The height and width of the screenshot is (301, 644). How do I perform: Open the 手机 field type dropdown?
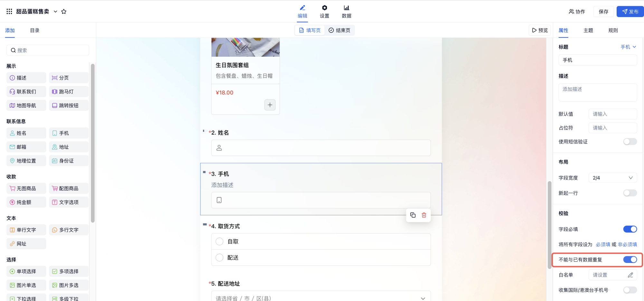tap(628, 47)
